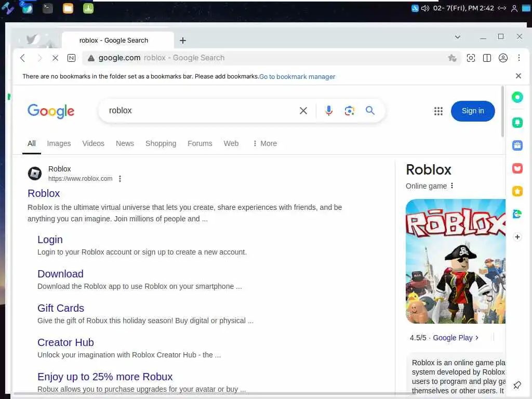Open the yellow star sidebar icon
This screenshot has width=532, height=399.
click(x=517, y=191)
